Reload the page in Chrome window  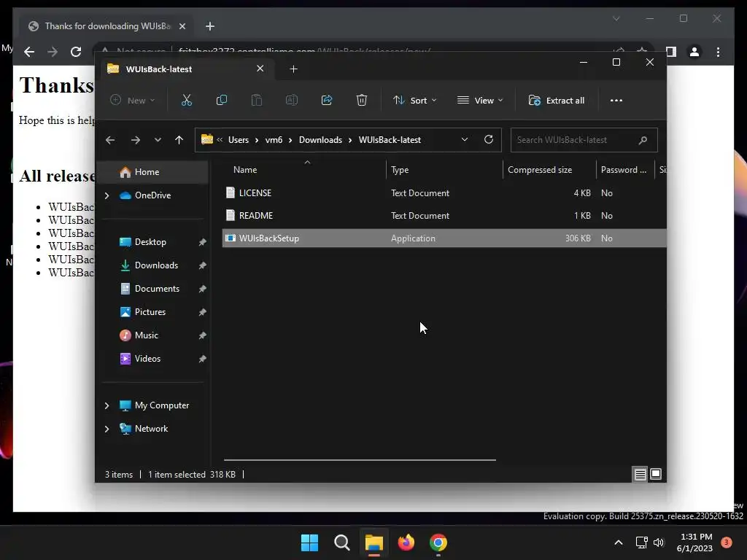76,52
